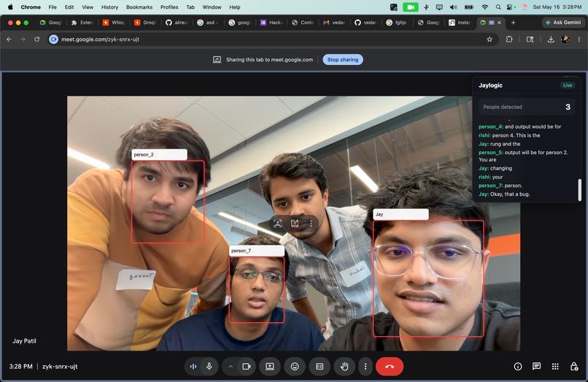Click the Wi-Fi icon in the menu bar

pyautogui.click(x=484, y=7)
